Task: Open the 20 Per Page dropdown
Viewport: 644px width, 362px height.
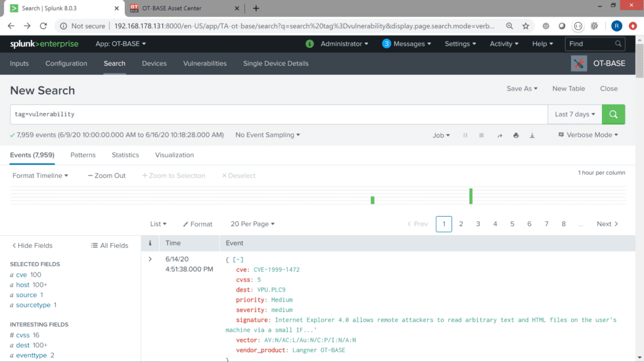Action: pos(252,224)
